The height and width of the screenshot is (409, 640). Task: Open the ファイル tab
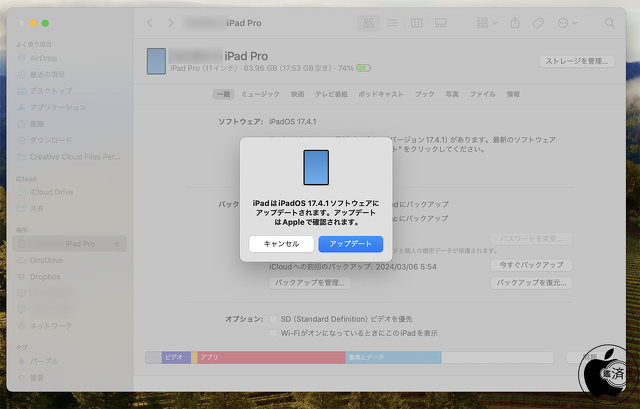[482, 94]
